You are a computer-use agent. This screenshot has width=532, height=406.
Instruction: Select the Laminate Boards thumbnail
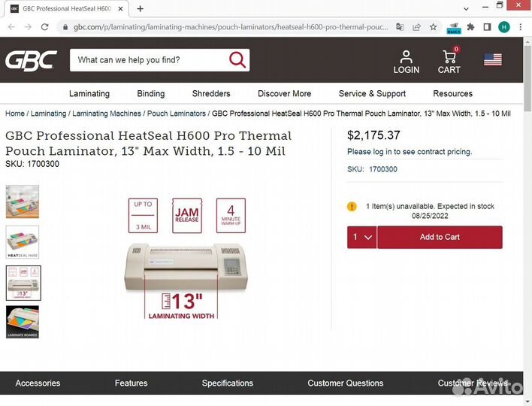tap(23, 322)
